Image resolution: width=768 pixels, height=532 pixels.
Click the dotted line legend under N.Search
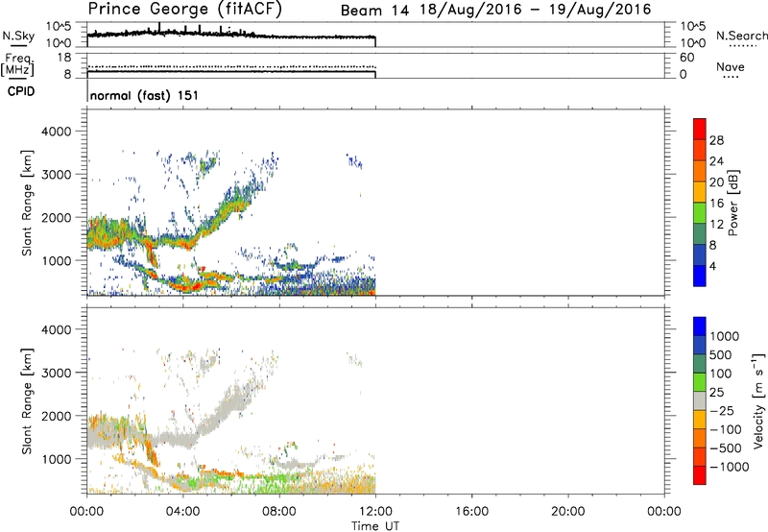pyautogui.click(x=742, y=46)
